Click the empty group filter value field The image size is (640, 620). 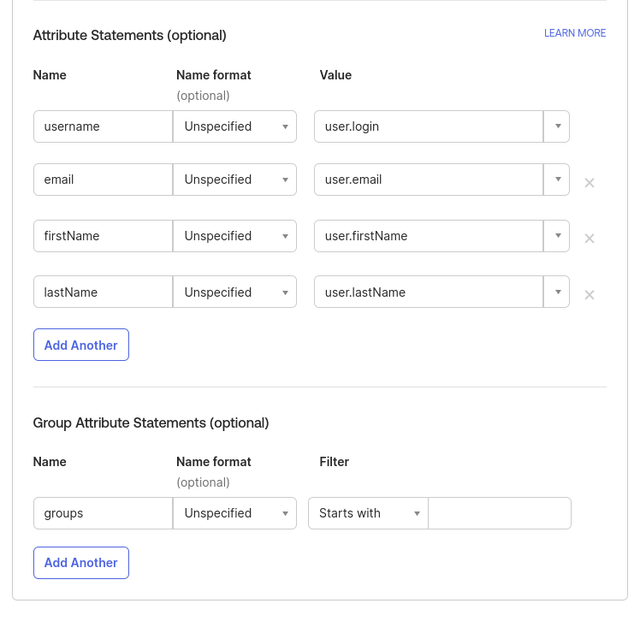click(x=500, y=513)
